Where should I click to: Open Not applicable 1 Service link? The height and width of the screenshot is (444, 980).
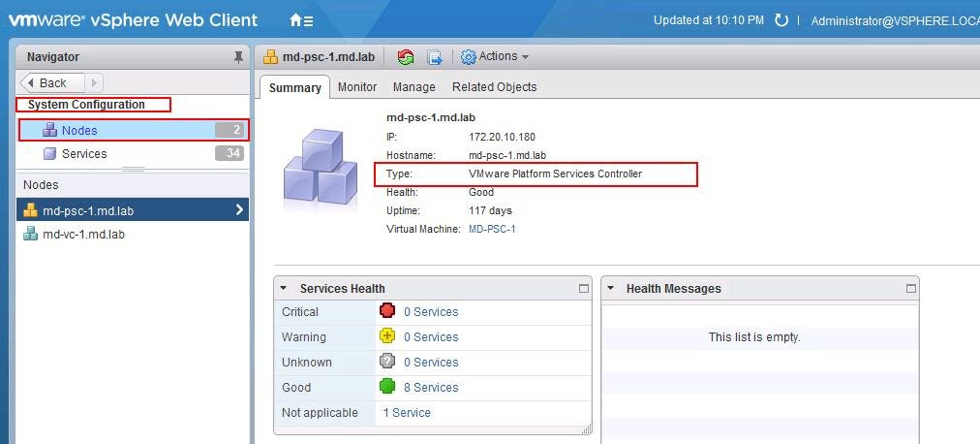point(407,413)
